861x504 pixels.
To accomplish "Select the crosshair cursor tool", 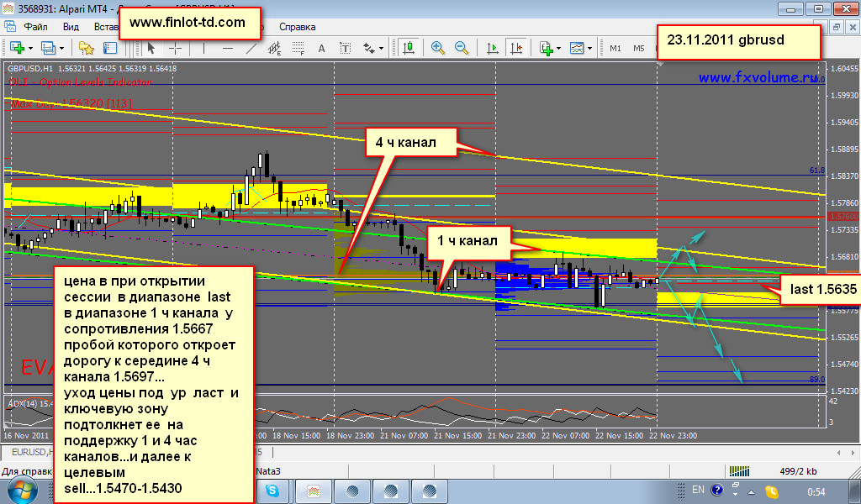I will pyautogui.click(x=173, y=48).
